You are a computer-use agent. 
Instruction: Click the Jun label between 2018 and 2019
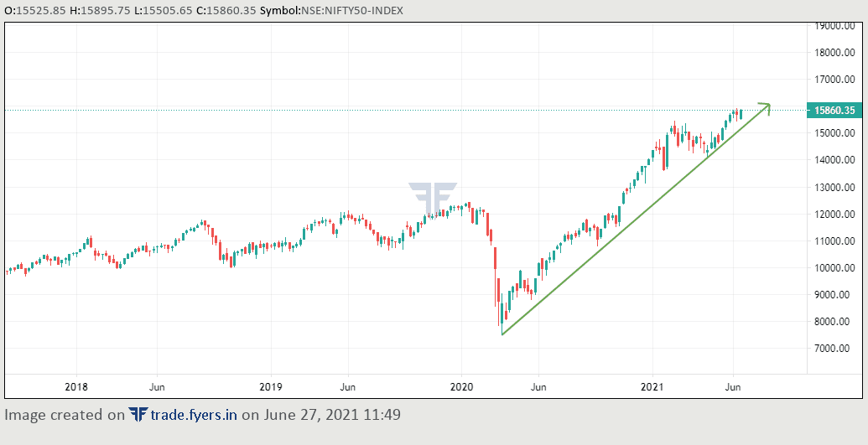coord(157,386)
